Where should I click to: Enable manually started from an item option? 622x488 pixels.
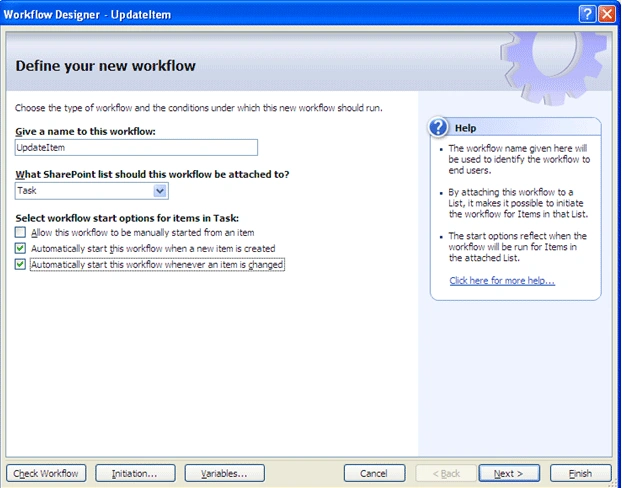20,232
